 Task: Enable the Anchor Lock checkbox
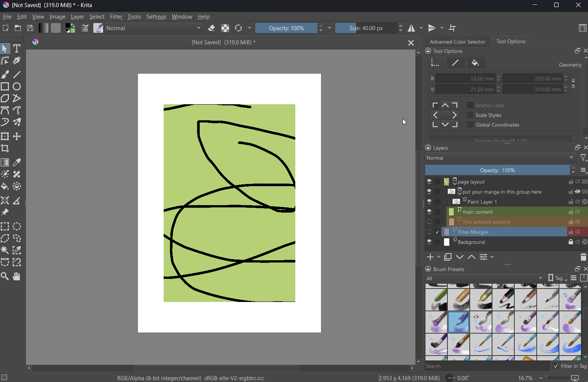click(470, 105)
